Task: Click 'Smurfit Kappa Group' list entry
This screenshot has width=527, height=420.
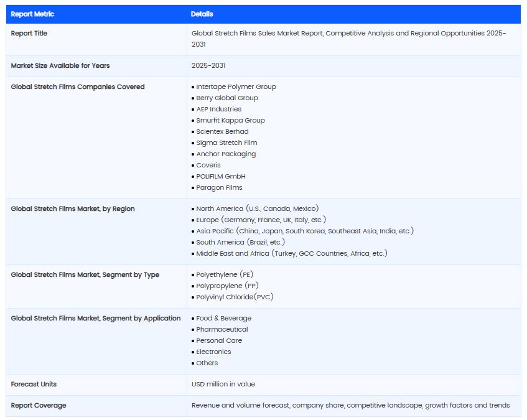Action: [231, 120]
